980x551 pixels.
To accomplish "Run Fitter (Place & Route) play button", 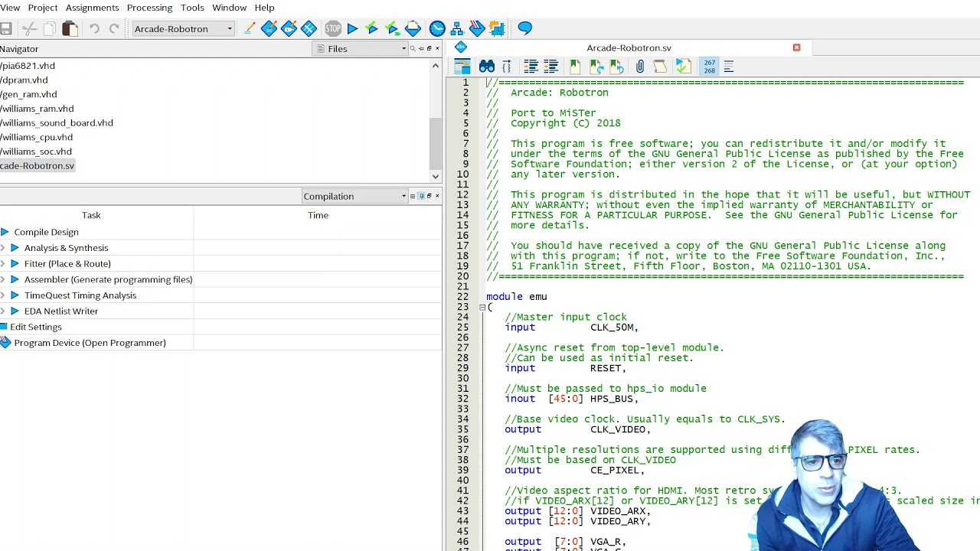I will pyautogui.click(x=15, y=264).
